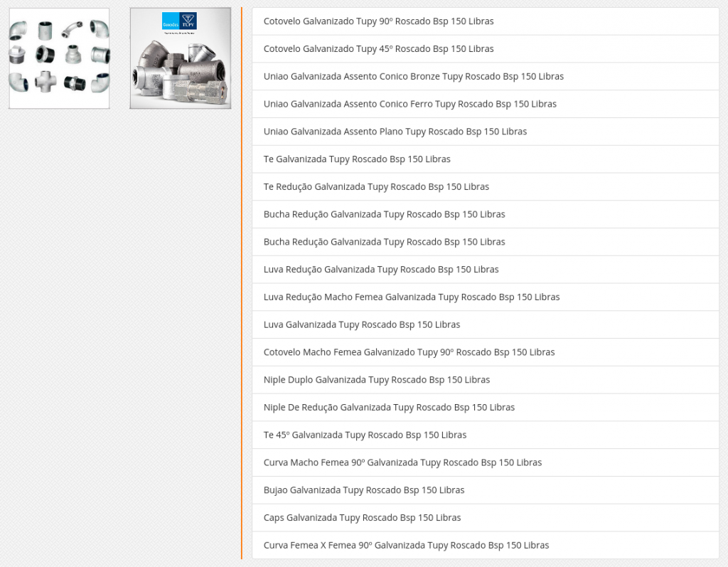Select Niple Duplo Galvanizada Tupy Roscado
Viewport: 728px width, 567px height.
[376, 380]
